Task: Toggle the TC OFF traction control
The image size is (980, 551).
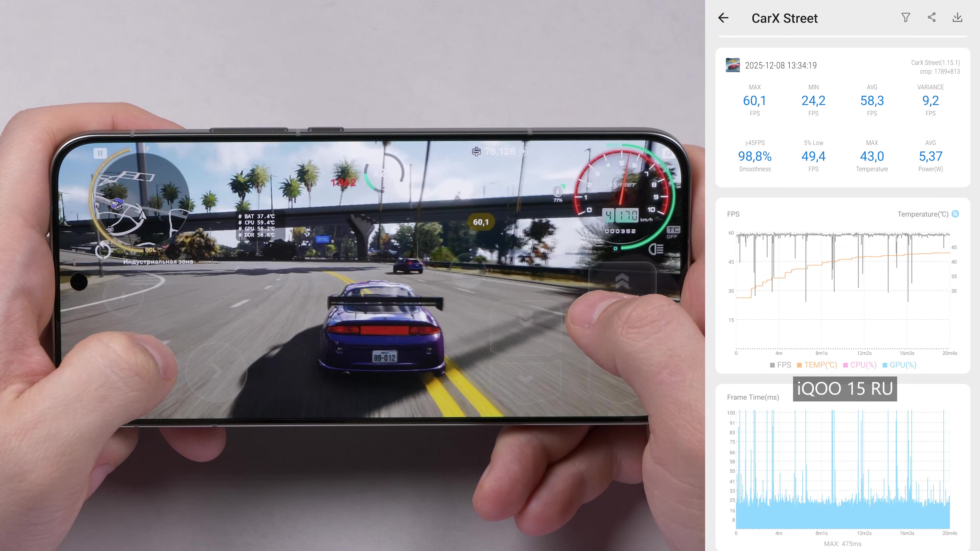Action: [x=673, y=232]
